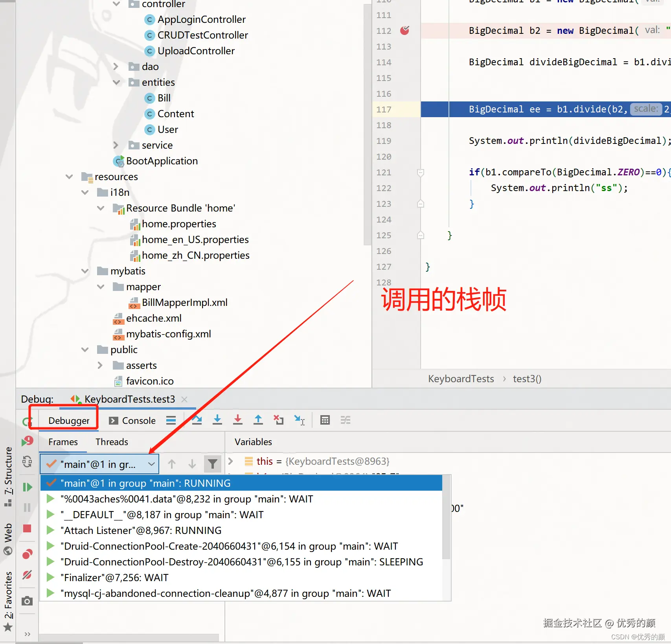Collapse the i18n folder

[x=85, y=192]
